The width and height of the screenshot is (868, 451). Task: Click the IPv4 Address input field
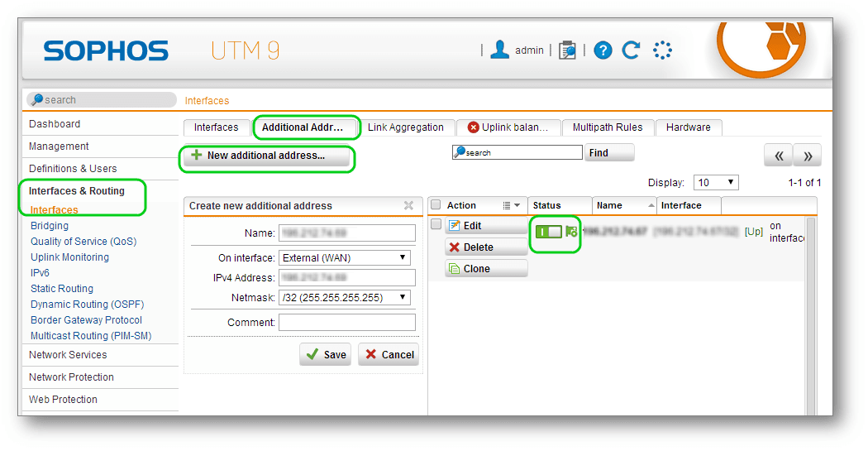click(347, 277)
